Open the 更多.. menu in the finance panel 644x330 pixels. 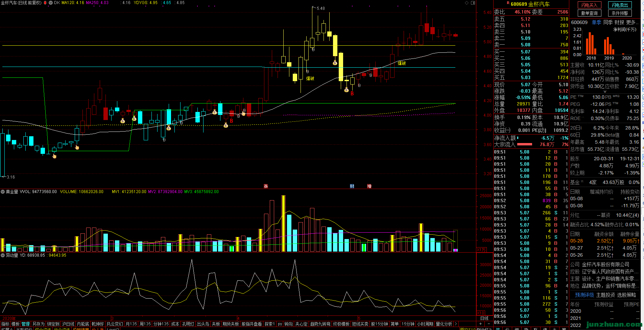632,22
